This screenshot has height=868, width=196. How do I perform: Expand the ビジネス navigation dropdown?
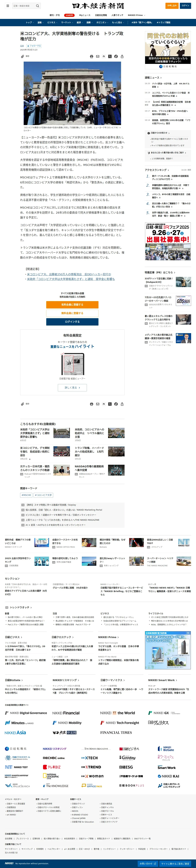[52, 23]
